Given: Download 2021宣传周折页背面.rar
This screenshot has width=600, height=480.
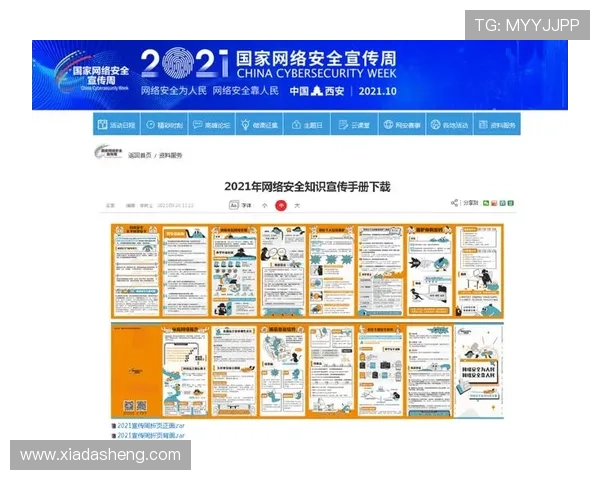Looking at the screenshot, I should click(151, 436).
